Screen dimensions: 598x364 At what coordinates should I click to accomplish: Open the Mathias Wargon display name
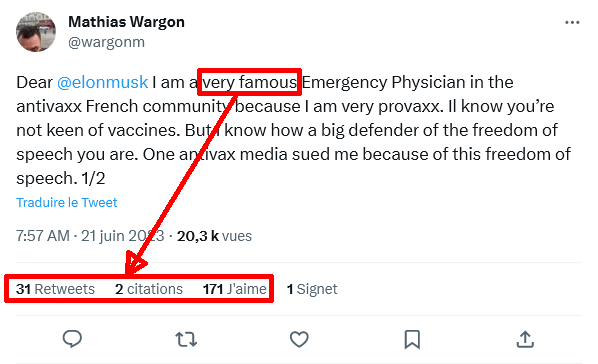(x=126, y=22)
